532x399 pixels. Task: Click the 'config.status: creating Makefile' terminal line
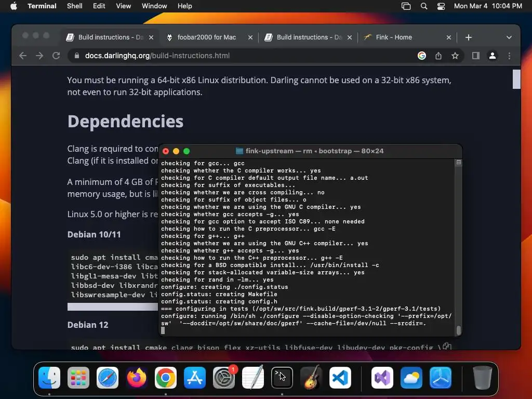pos(219,294)
